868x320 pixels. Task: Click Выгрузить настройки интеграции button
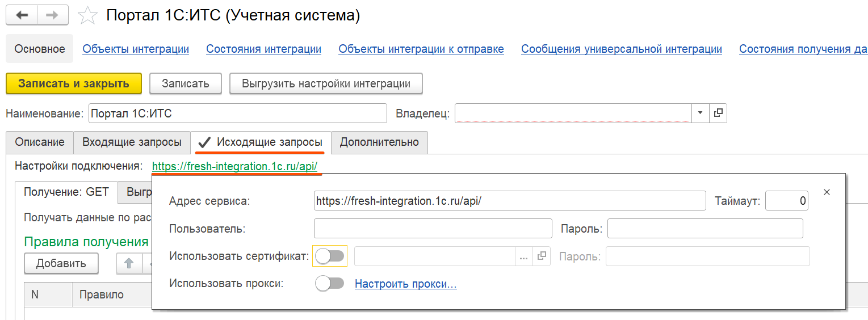tap(326, 83)
